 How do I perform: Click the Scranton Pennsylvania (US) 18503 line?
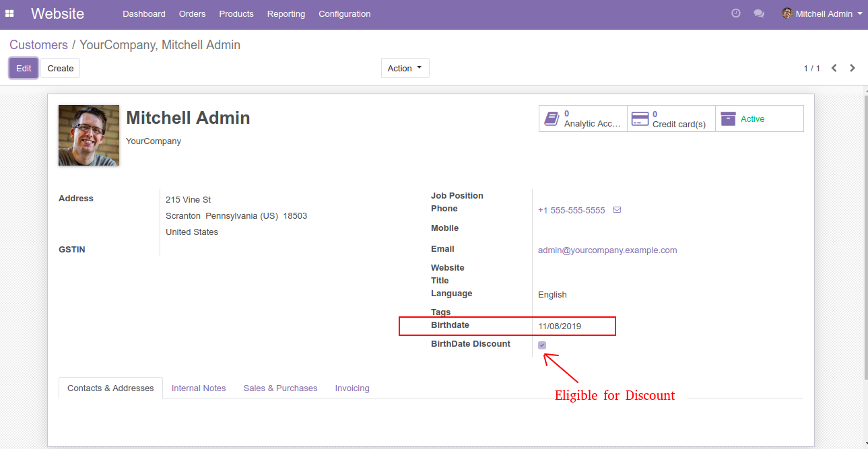(236, 216)
